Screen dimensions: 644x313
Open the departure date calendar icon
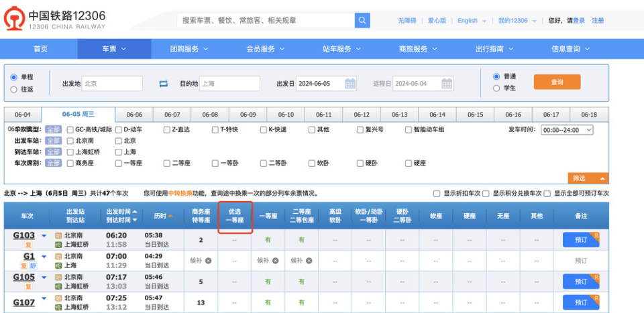coord(350,84)
